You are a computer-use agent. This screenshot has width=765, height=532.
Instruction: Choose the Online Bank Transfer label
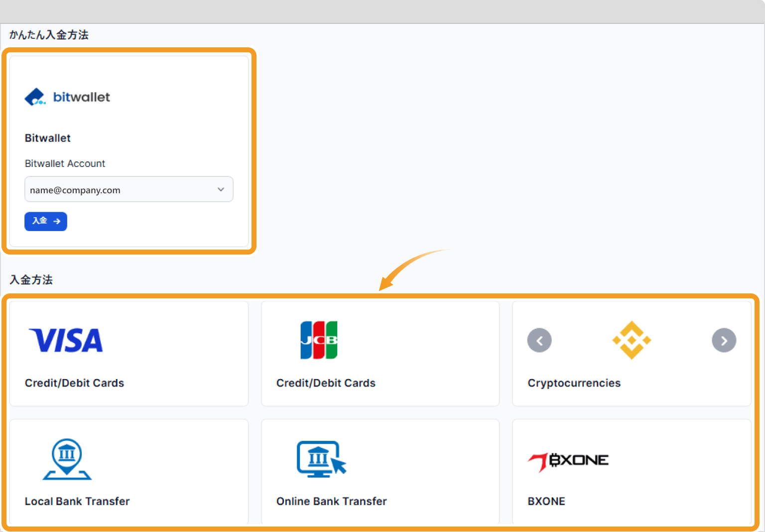[331, 502]
